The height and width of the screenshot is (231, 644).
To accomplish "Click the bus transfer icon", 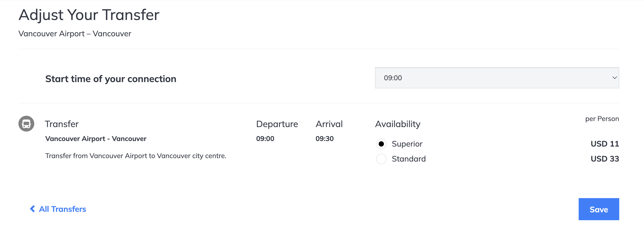I will 26,124.
